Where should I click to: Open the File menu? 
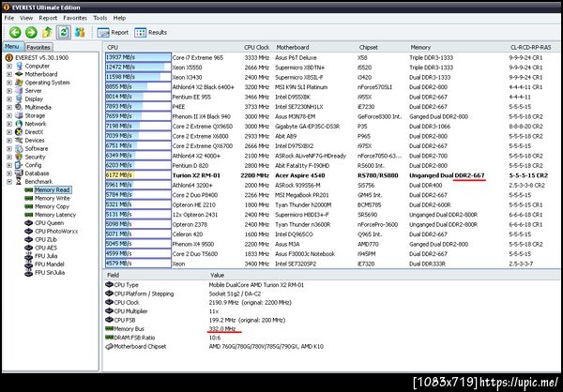click(9, 18)
